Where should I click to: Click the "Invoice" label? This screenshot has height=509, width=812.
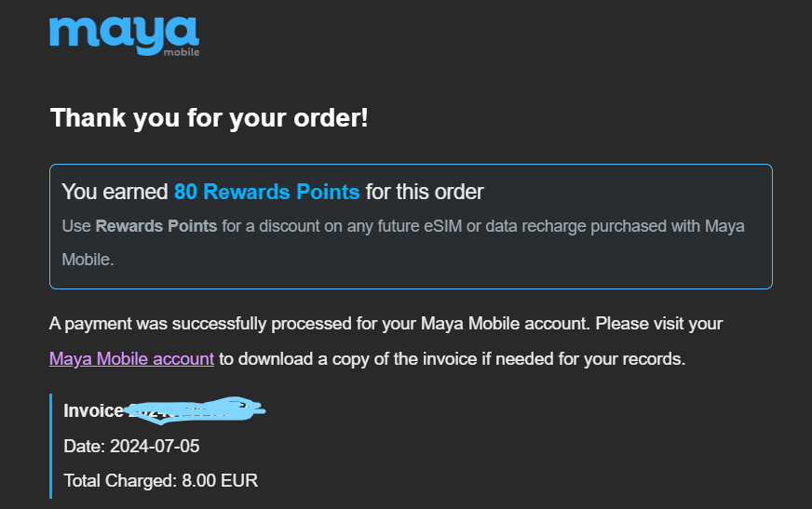click(92, 411)
